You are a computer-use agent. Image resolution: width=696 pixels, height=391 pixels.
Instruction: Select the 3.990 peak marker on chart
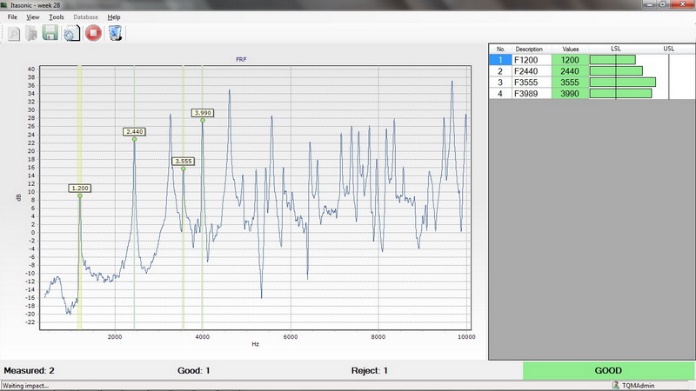[x=202, y=113]
